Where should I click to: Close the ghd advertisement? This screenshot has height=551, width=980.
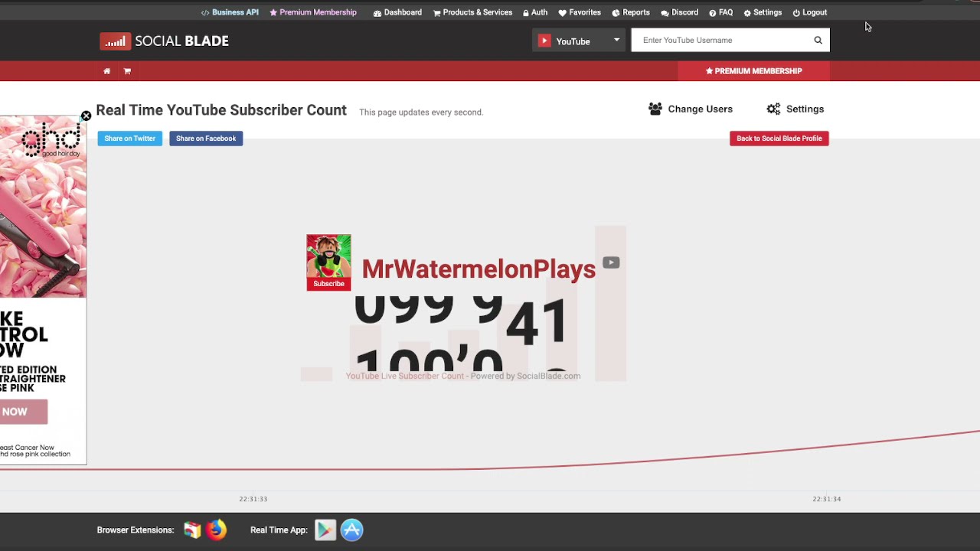pyautogui.click(x=86, y=116)
